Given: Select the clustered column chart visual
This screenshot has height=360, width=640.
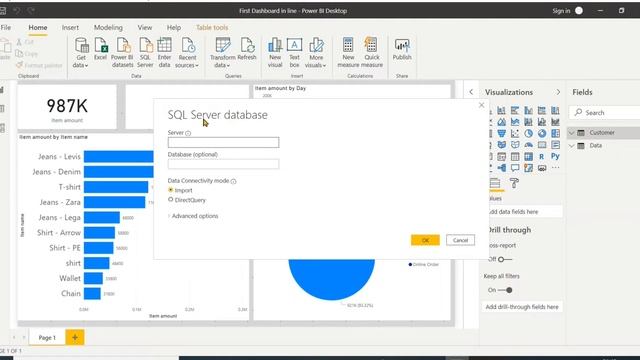Looking at the screenshot, I should click(528, 110).
